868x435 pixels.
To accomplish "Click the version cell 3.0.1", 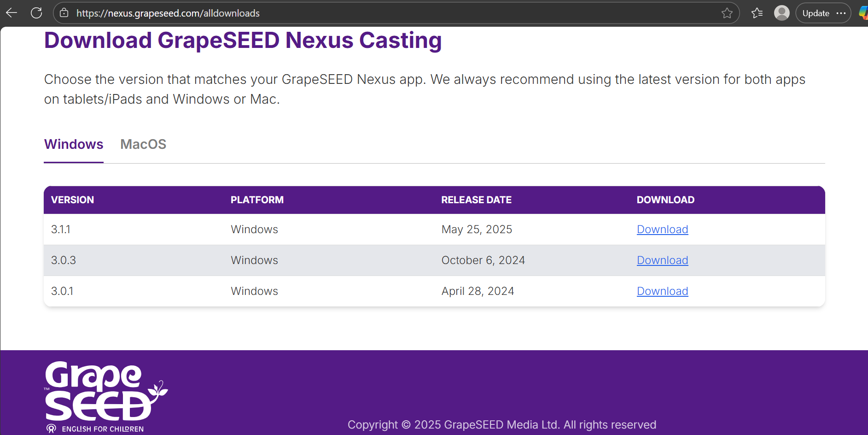I will tap(62, 291).
